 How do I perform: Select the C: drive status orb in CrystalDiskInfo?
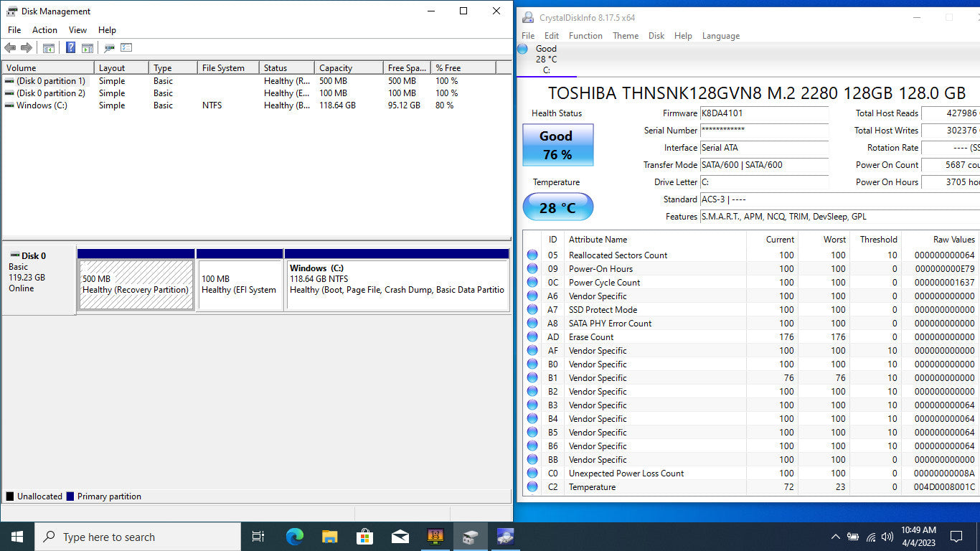point(523,49)
